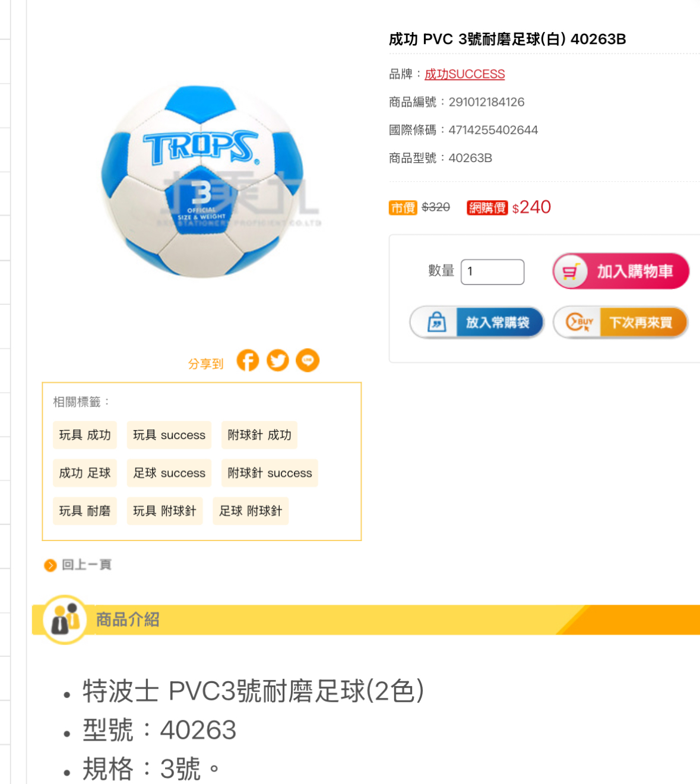700x784 pixels.
Task: Focus the 數量 quantity input field
Action: point(493,272)
